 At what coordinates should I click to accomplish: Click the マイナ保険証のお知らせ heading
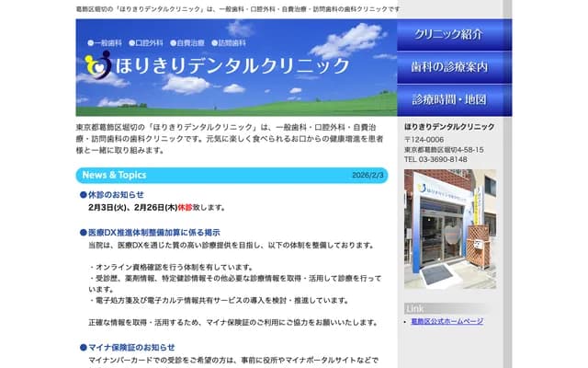(131, 347)
